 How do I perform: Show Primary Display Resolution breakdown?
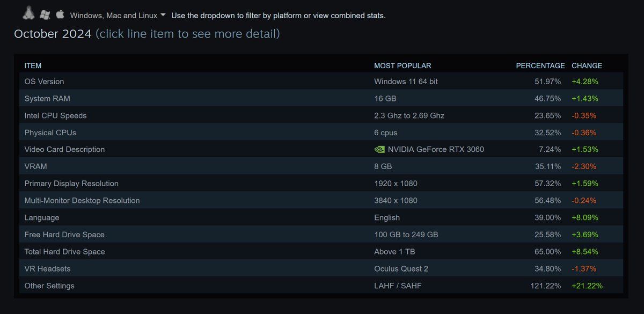[x=321, y=184]
